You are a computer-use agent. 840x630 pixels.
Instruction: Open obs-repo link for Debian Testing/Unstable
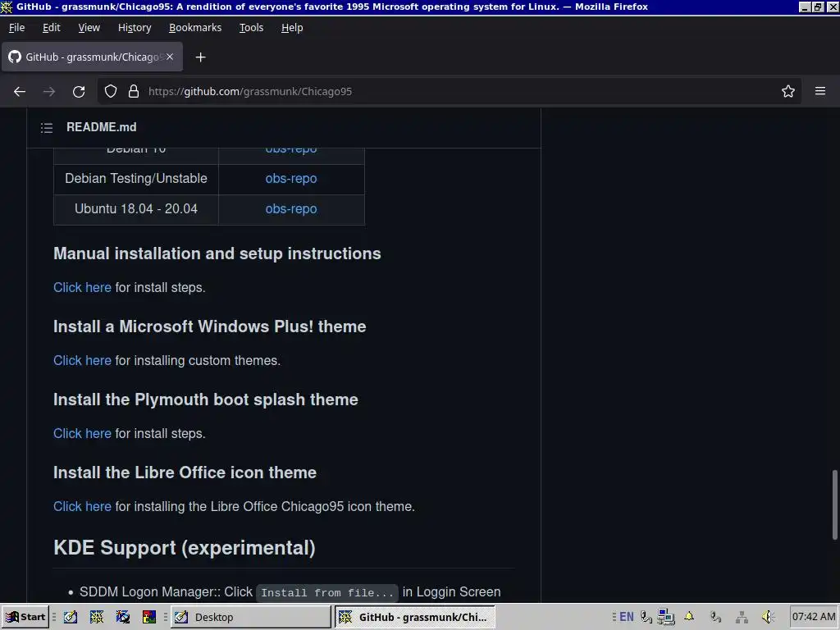coord(291,178)
